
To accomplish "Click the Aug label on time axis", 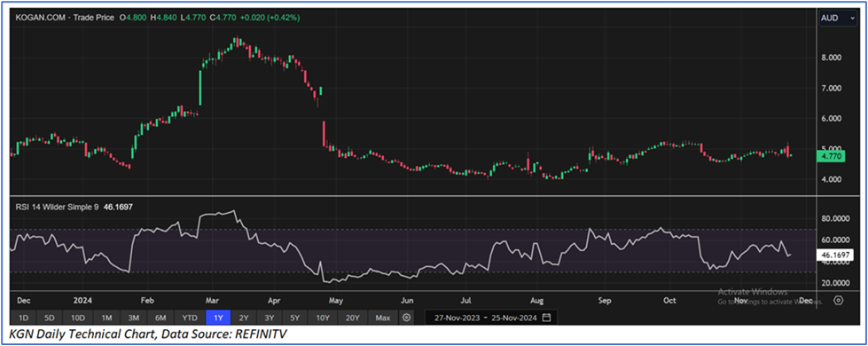I will pyautogui.click(x=536, y=301).
